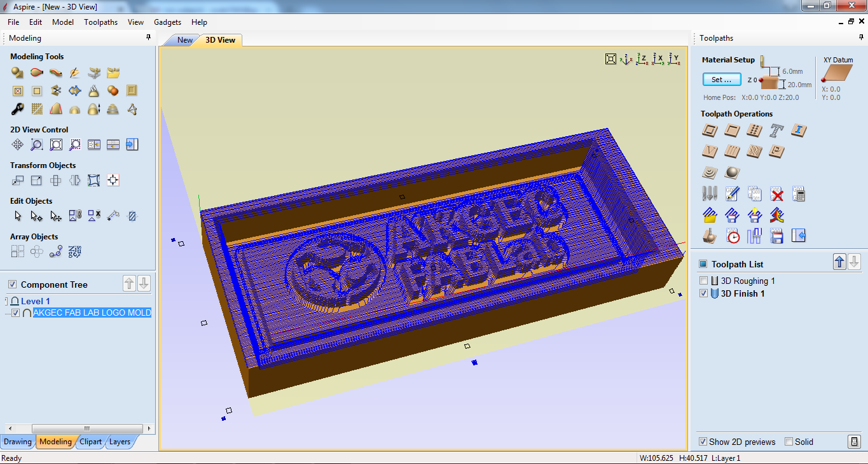
Task: Open the Model menu
Action: point(63,22)
